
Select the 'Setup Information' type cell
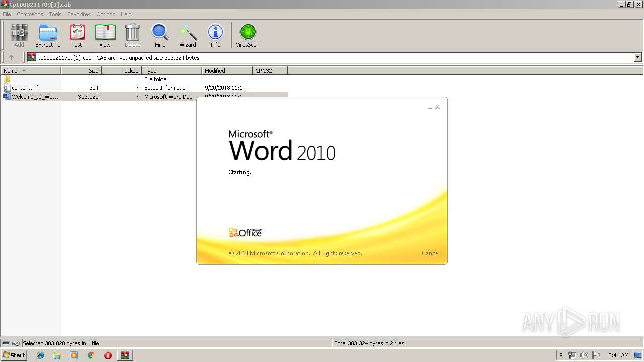[166, 88]
